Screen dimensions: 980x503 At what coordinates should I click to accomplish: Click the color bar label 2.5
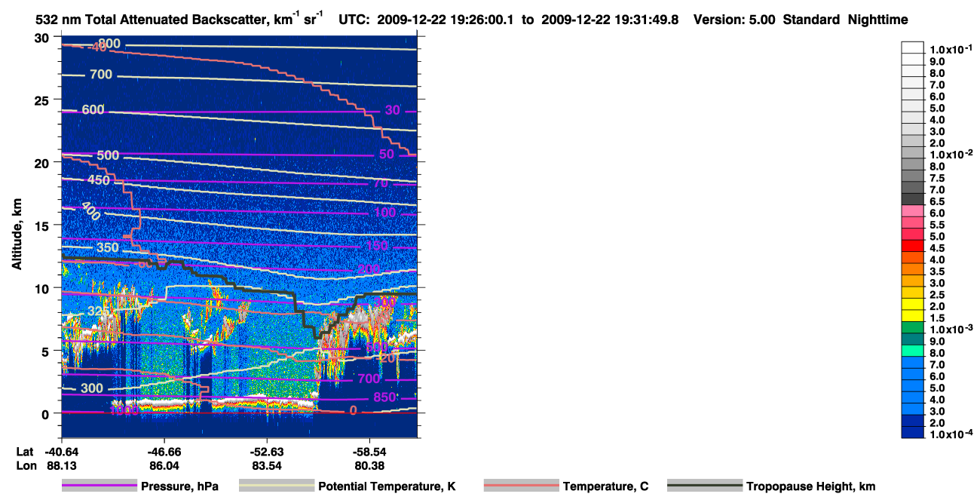pos(938,294)
